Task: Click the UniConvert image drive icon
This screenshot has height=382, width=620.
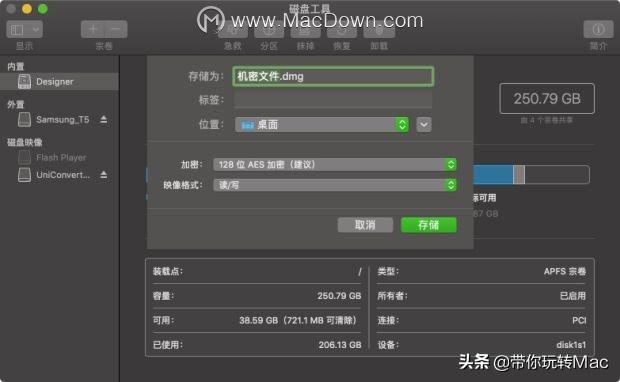Action: pos(24,175)
